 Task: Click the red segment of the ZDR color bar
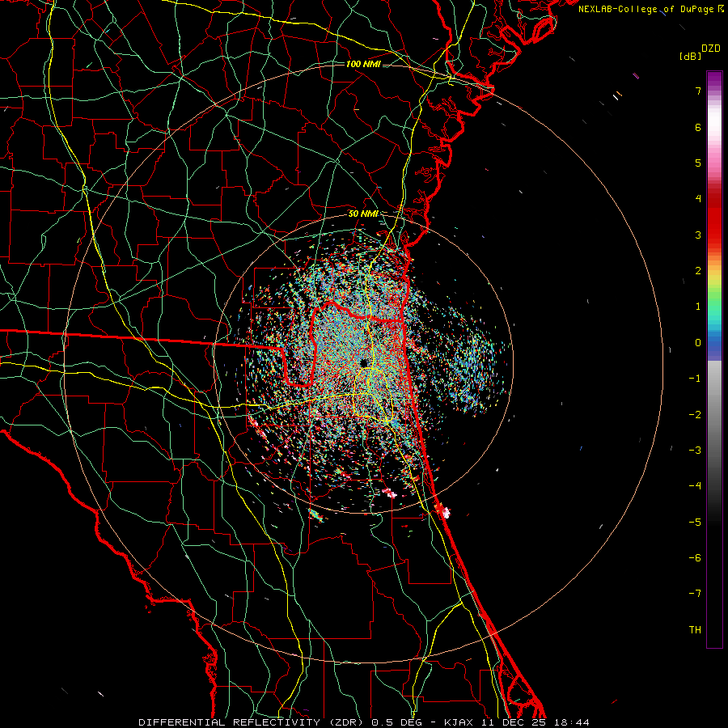pyautogui.click(x=714, y=223)
